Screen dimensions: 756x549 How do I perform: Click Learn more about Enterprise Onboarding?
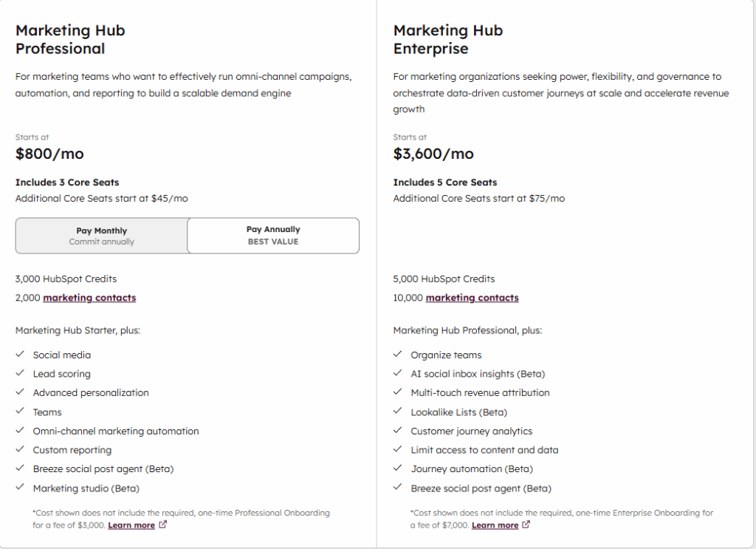click(x=495, y=525)
